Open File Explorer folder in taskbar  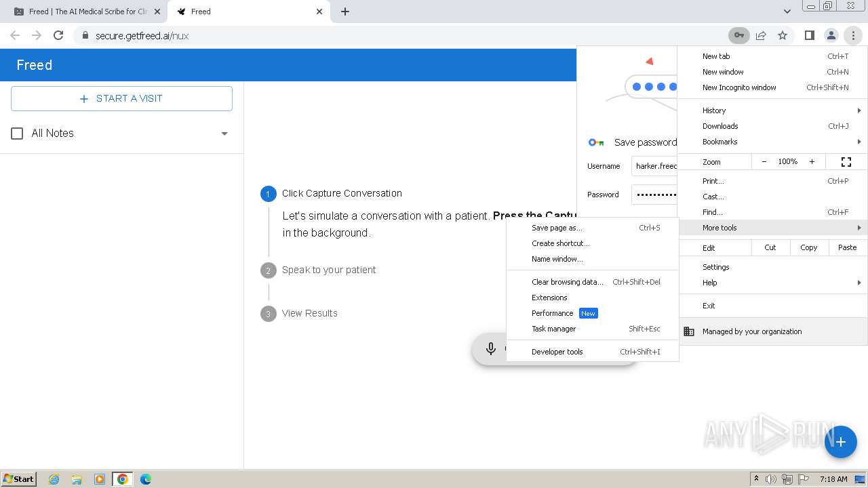click(77, 479)
